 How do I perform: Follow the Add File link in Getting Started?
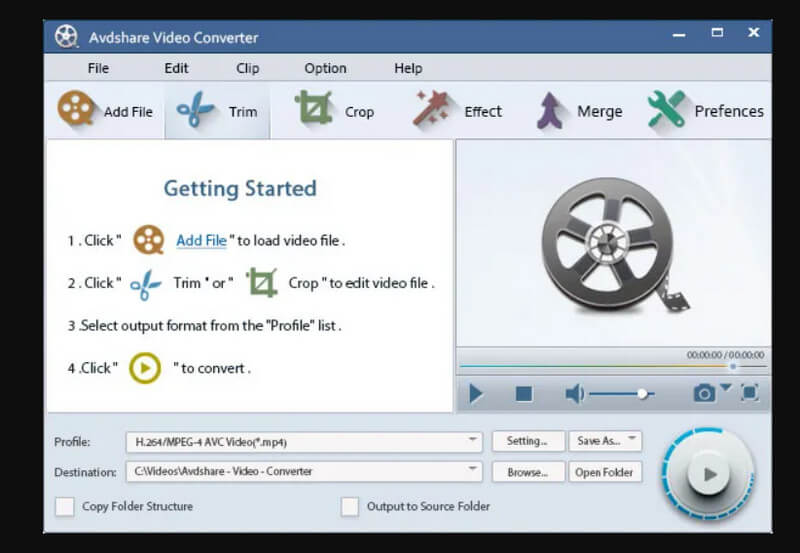tap(201, 240)
